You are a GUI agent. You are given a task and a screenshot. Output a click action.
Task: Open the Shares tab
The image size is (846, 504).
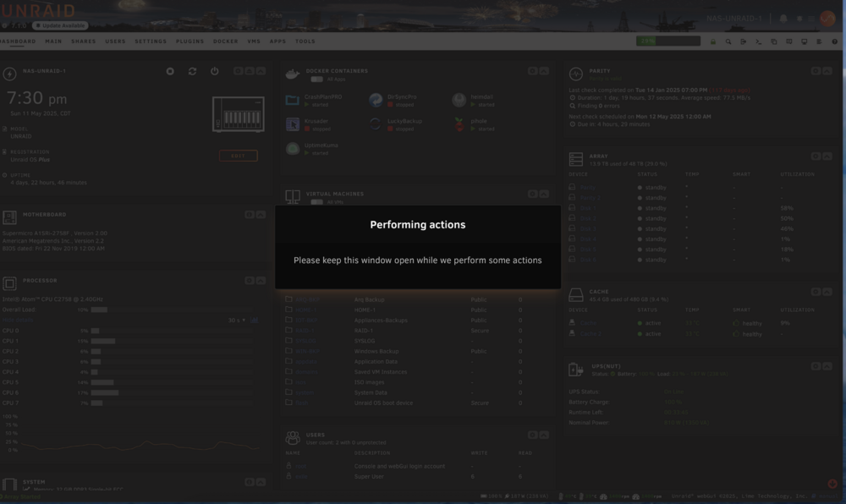(84, 41)
